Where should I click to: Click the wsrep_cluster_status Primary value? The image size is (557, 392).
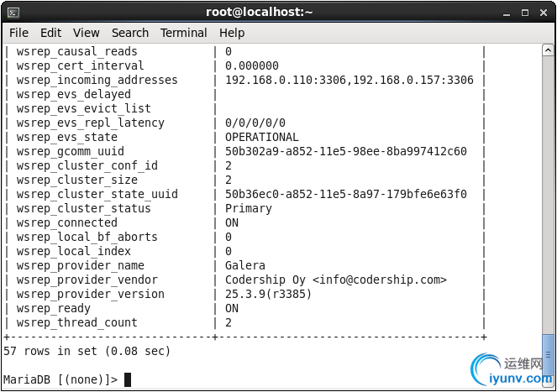point(249,208)
